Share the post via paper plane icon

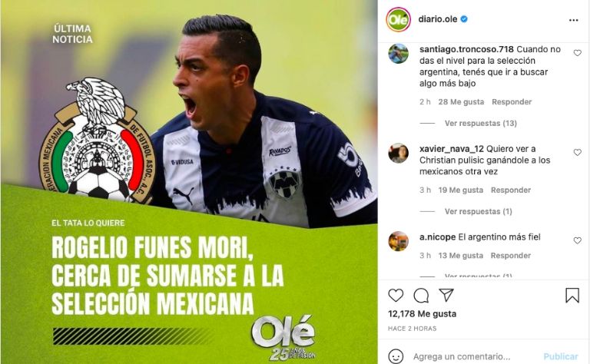point(446,295)
